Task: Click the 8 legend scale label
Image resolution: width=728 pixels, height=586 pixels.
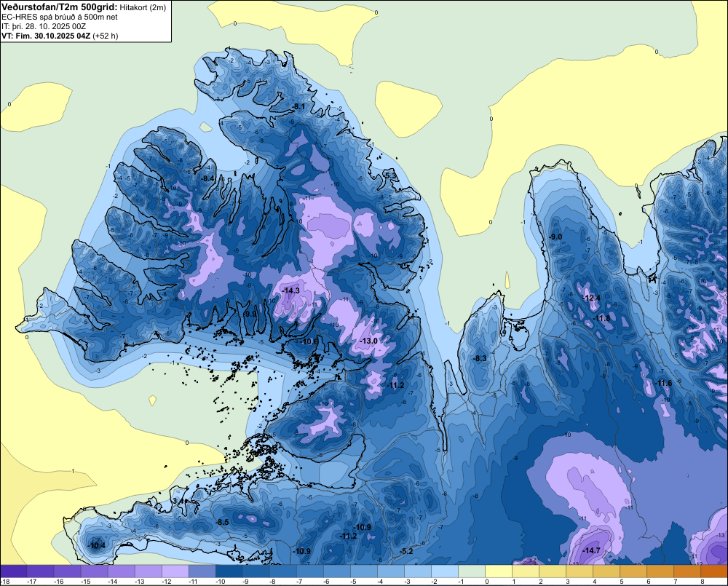Action: 702,582
